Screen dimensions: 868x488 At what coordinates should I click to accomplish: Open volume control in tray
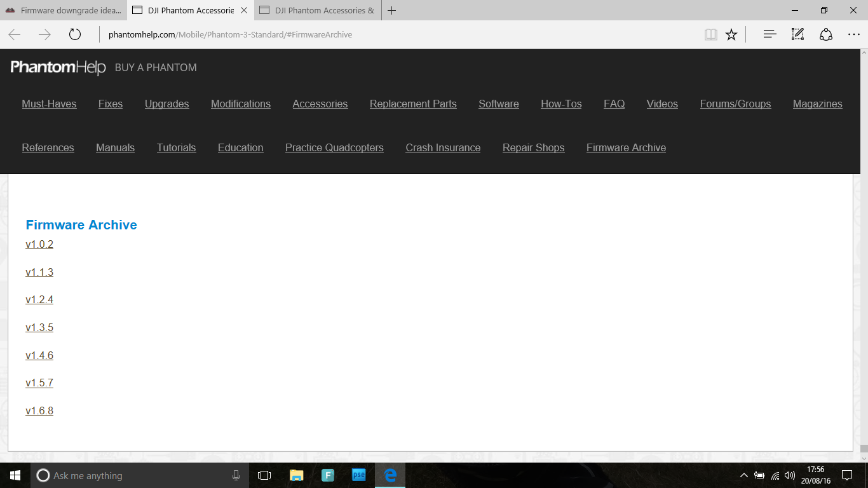(x=790, y=475)
